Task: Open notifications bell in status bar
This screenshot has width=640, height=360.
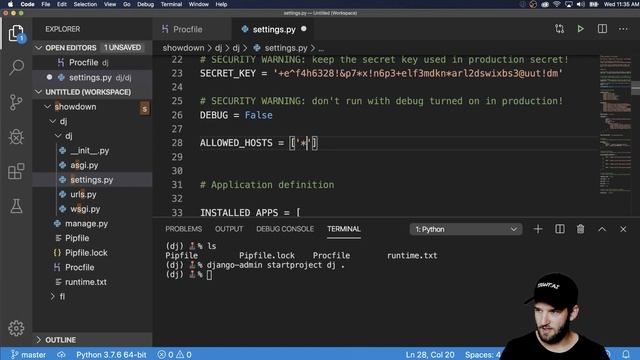Action: [626, 354]
